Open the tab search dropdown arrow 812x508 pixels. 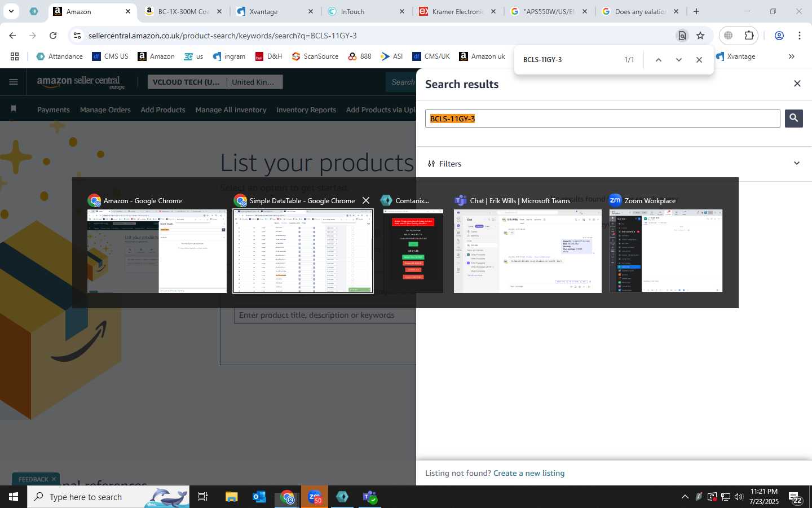(11, 11)
